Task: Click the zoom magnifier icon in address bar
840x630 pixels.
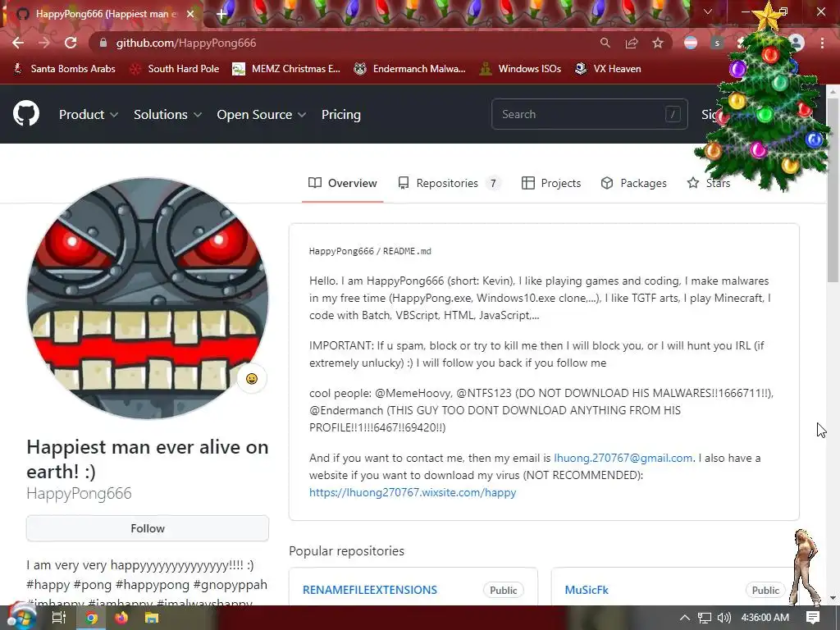Action: 605,43
